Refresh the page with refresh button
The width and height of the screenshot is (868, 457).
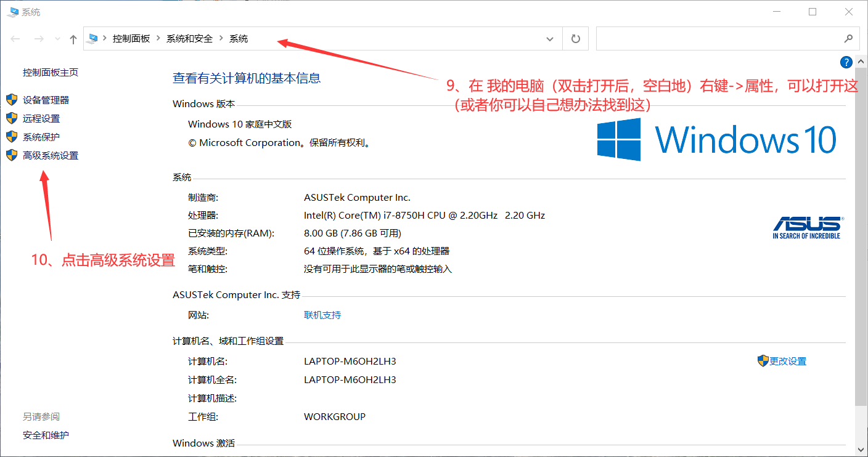(x=576, y=38)
